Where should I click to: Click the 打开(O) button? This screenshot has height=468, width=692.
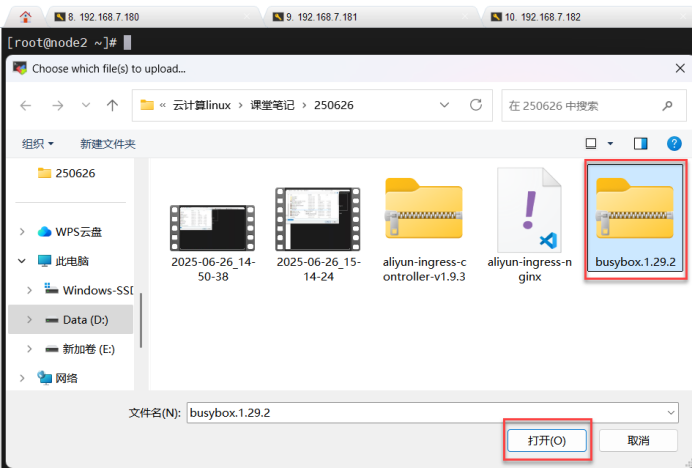coord(546,440)
